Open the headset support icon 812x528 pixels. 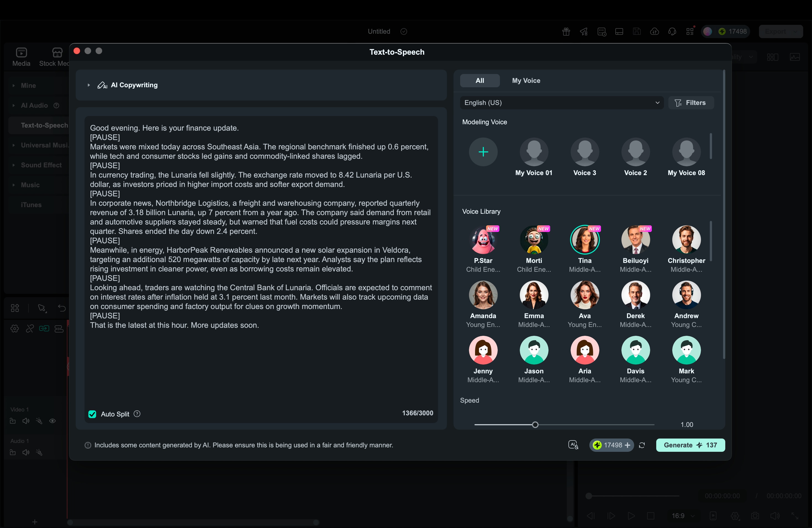[672, 31]
